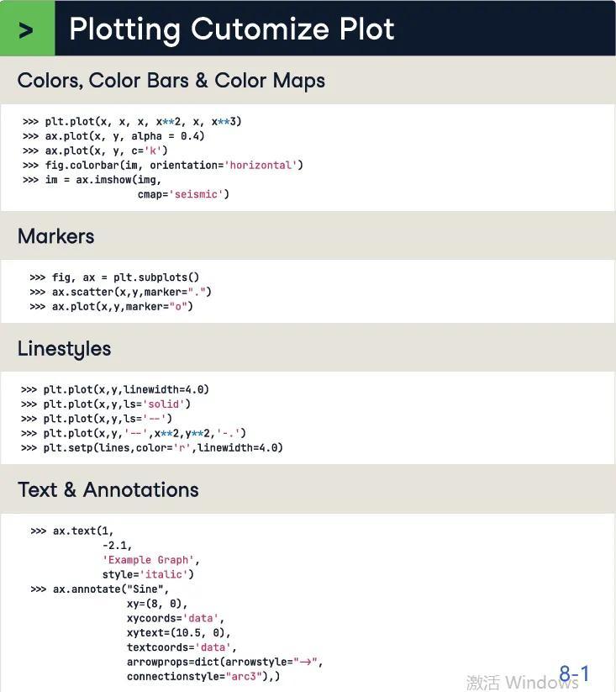
Task: Click the green arrow icon in header
Action: click(x=27, y=29)
